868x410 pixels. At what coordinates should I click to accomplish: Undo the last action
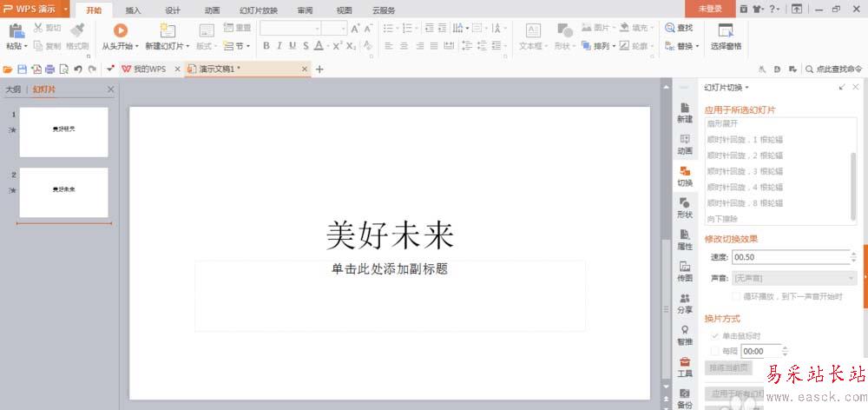pos(78,69)
